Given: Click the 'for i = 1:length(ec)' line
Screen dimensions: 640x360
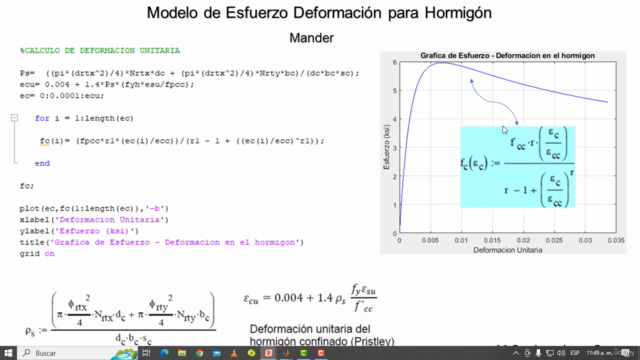Looking at the screenshot, I should (x=84, y=118).
